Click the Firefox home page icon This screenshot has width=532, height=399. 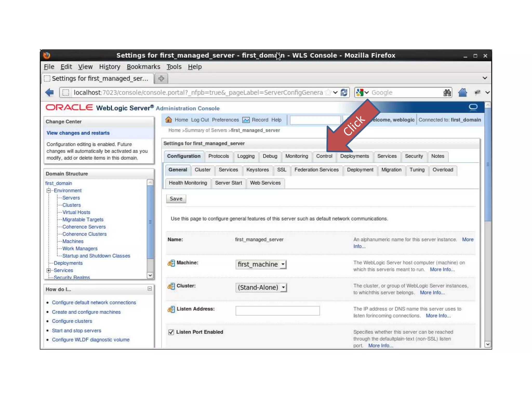[462, 92]
